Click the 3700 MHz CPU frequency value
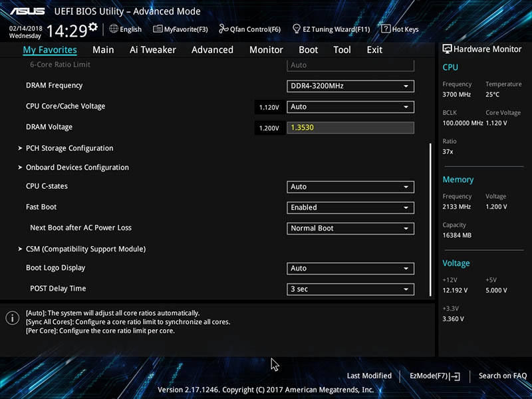 pos(457,94)
